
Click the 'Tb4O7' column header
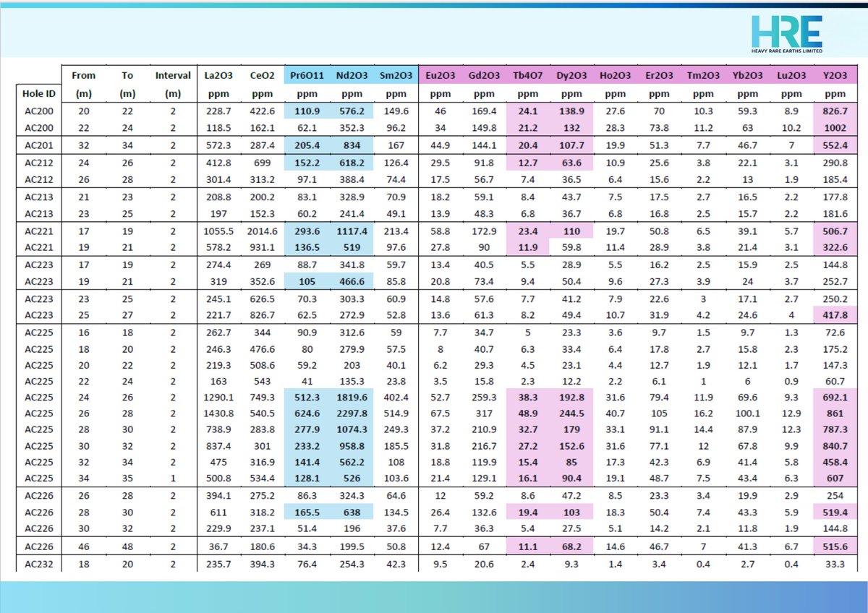click(x=528, y=75)
